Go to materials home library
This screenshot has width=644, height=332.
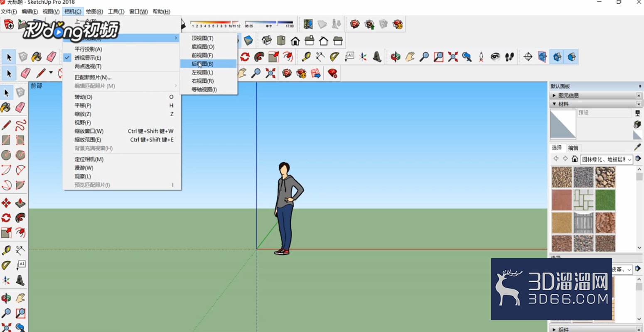575,159
